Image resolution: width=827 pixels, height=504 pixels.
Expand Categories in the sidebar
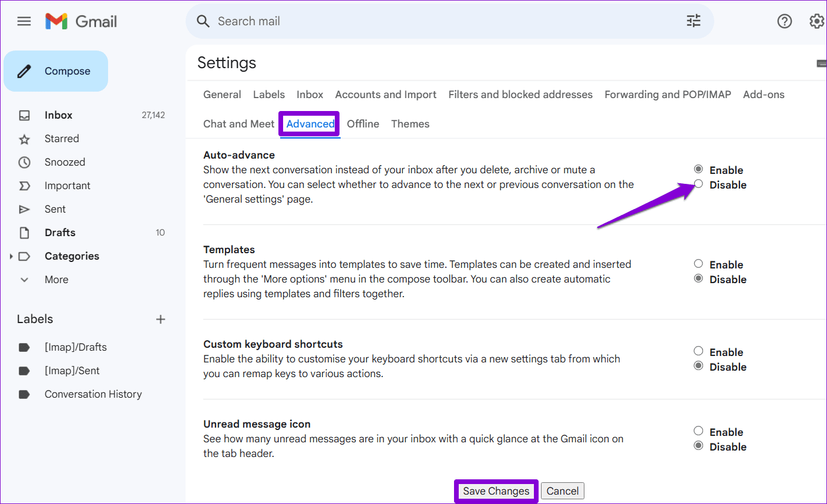[x=11, y=256]
